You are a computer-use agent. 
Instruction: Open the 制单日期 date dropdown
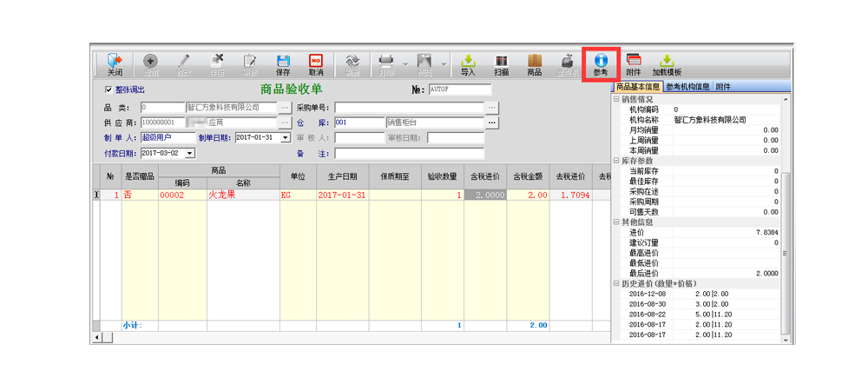pyautogui.click(x=286, y=137)
